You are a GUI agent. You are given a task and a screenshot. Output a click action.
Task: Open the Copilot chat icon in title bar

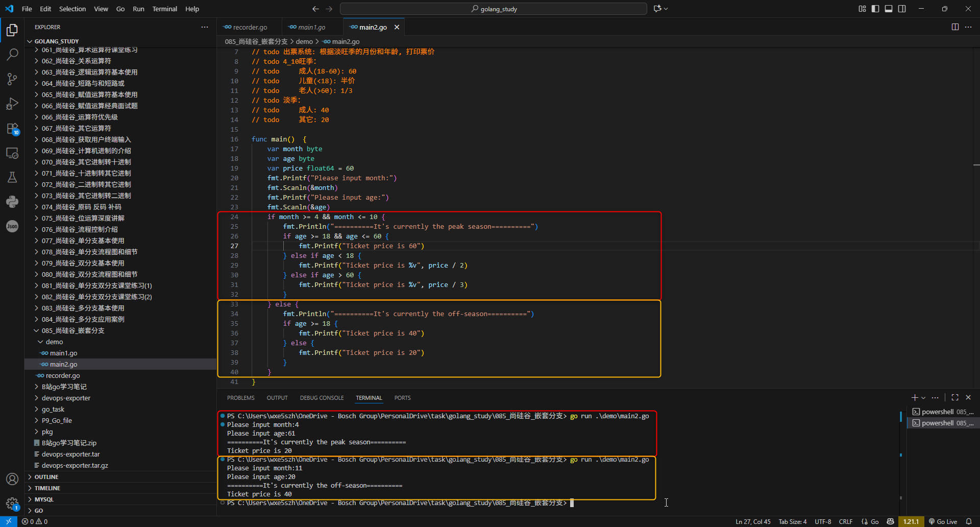pos(657,9)
